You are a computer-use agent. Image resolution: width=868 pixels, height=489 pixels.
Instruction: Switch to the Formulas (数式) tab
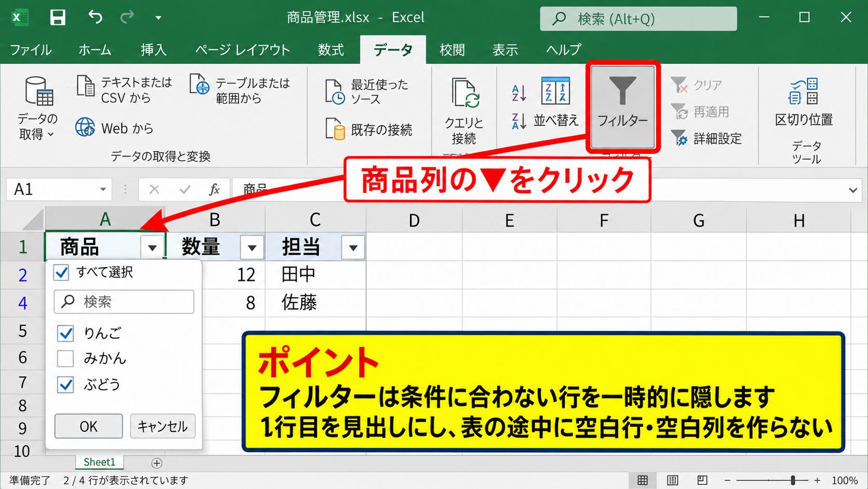coord(331,50)
